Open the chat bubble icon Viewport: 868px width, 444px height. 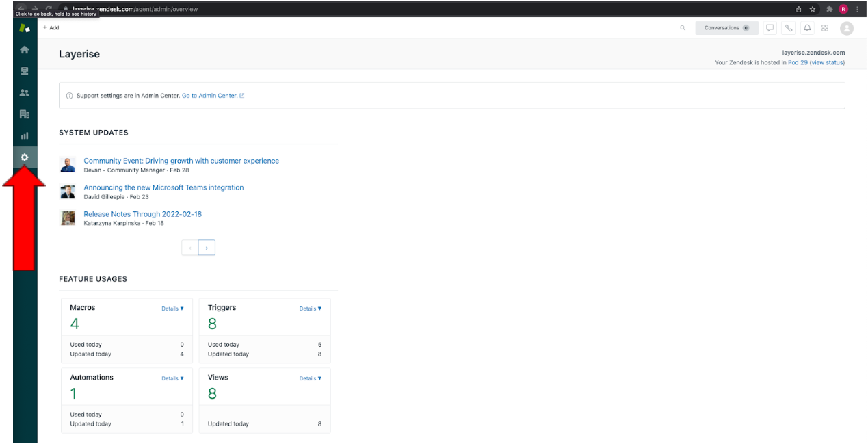click(770, 28)
